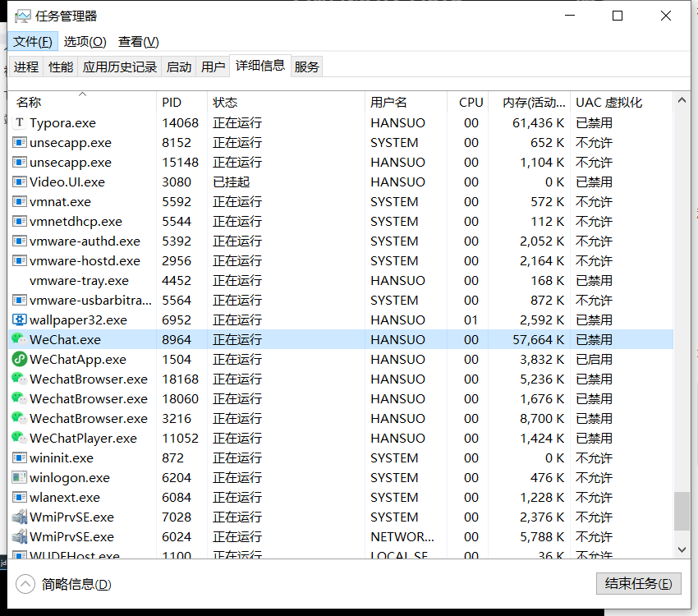Image resolution: width=698 pixels, height=616 pixels.
Task: Click the vmware-usbarbitra... process icon
Action: [19, 300]
